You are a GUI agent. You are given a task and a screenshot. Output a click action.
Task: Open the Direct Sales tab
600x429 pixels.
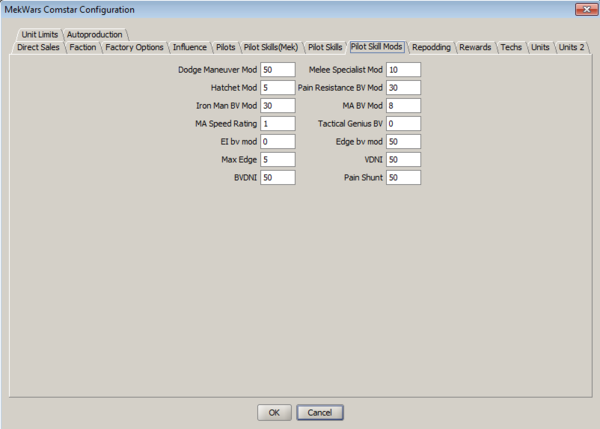[39, 47]
